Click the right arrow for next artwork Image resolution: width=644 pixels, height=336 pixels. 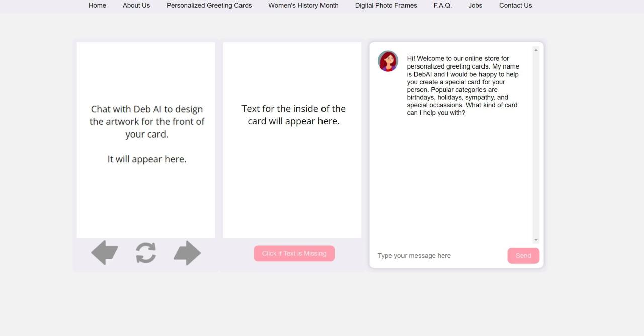(x=187, y=253)
